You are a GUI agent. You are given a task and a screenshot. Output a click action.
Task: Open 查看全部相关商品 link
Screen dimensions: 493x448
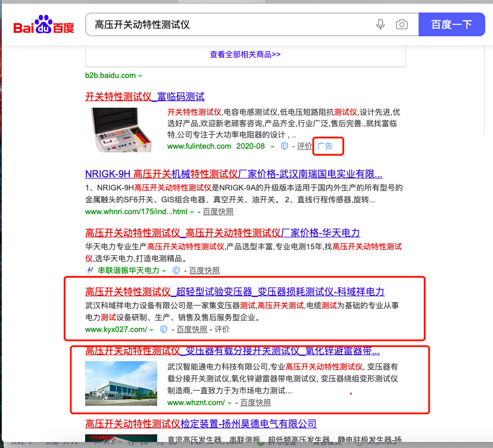245,54
